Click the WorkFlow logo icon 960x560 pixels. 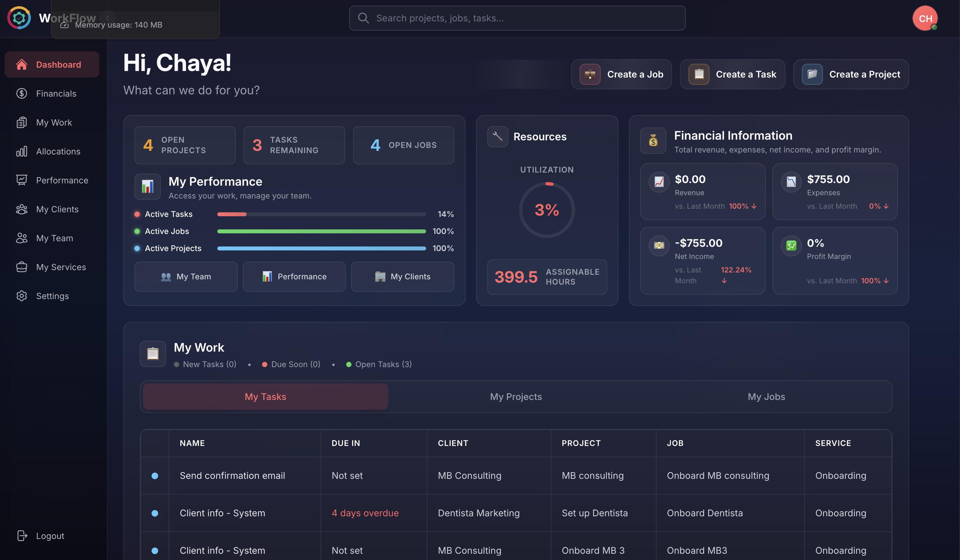tap(19, 18)
